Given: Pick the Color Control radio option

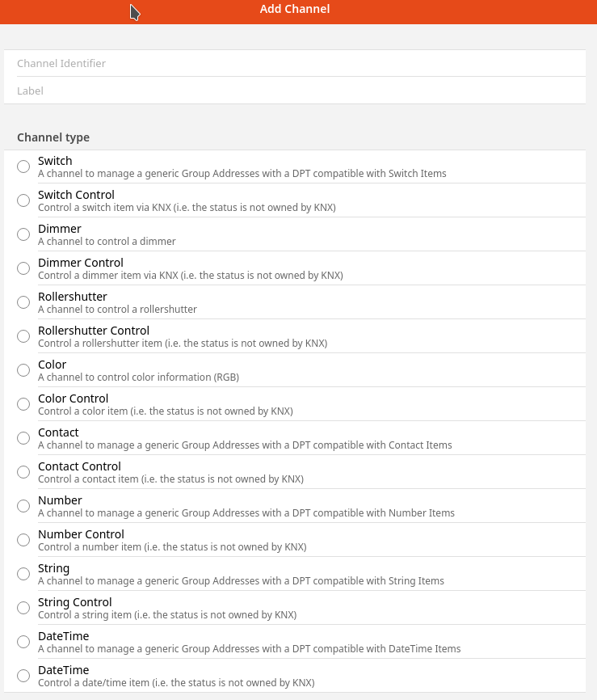Looking at the screenshot, I should click(23, 404).
